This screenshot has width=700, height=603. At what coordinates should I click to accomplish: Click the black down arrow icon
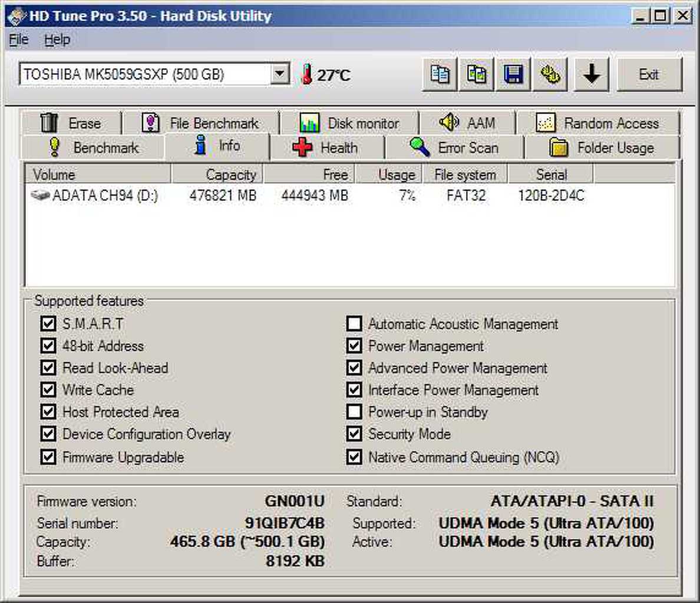[592, 74]
